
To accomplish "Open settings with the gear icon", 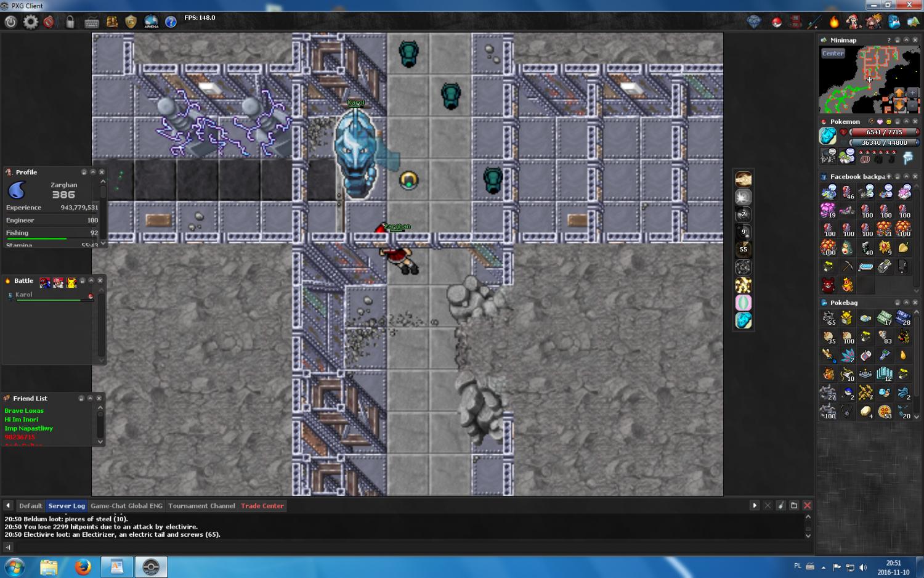I will [x=30, y=22].
